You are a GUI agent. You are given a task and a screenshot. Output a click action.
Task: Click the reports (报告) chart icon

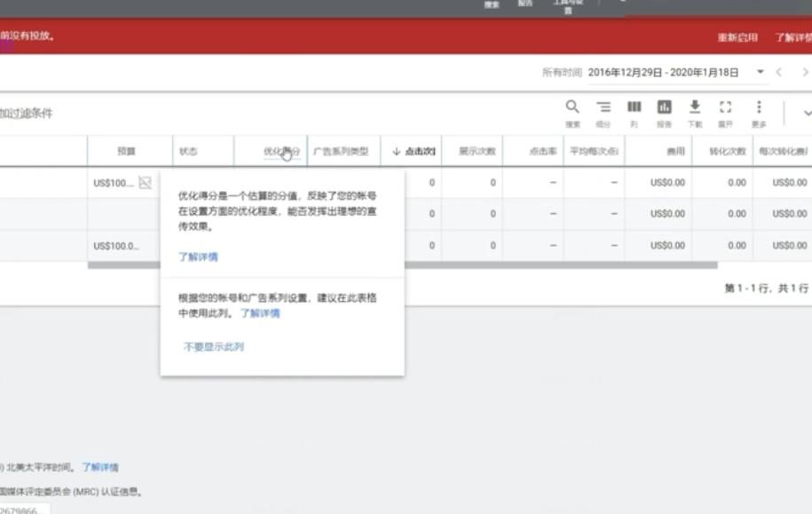click(664, 107)
